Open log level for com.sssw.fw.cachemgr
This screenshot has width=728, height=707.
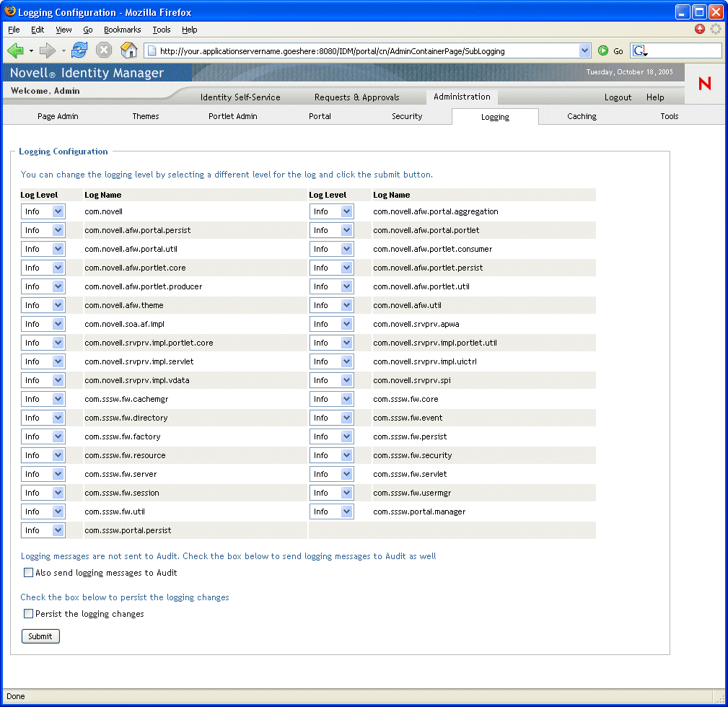coord(43,399)
